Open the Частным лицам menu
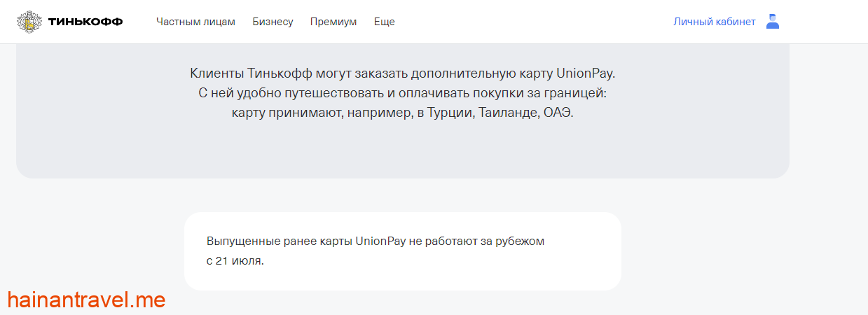868x315 pixels. [x=195, y=22]
